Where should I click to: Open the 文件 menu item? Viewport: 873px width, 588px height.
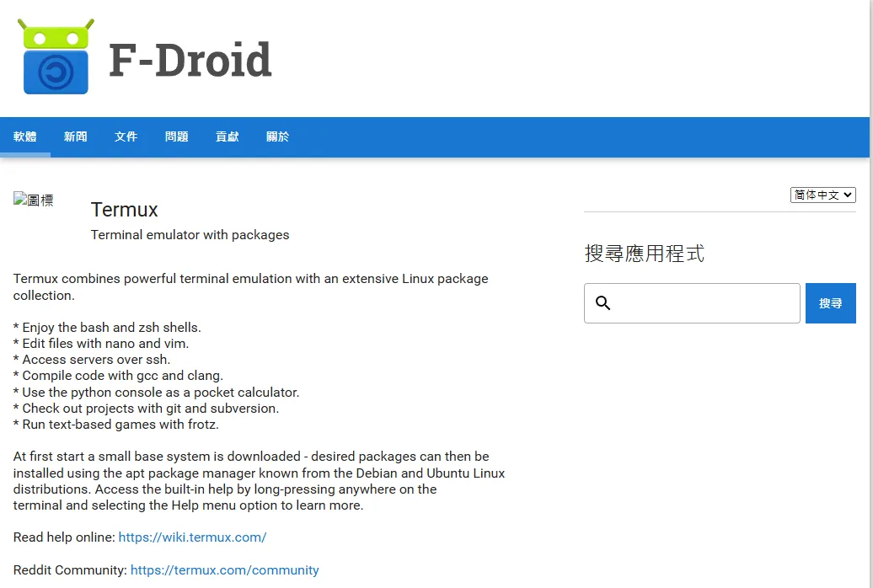[x=126, y=137]
